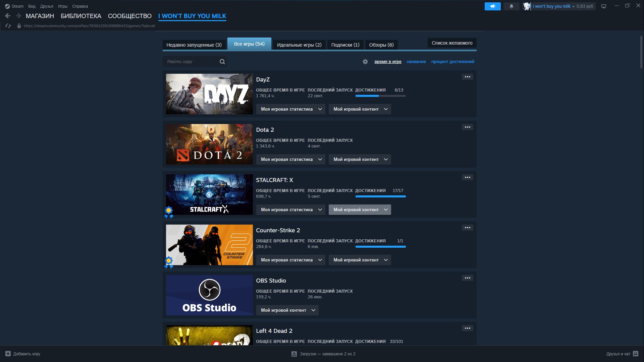Switch to Big Picture display mode icon
The width and height of the screenshot is (644, 362).
604,6
